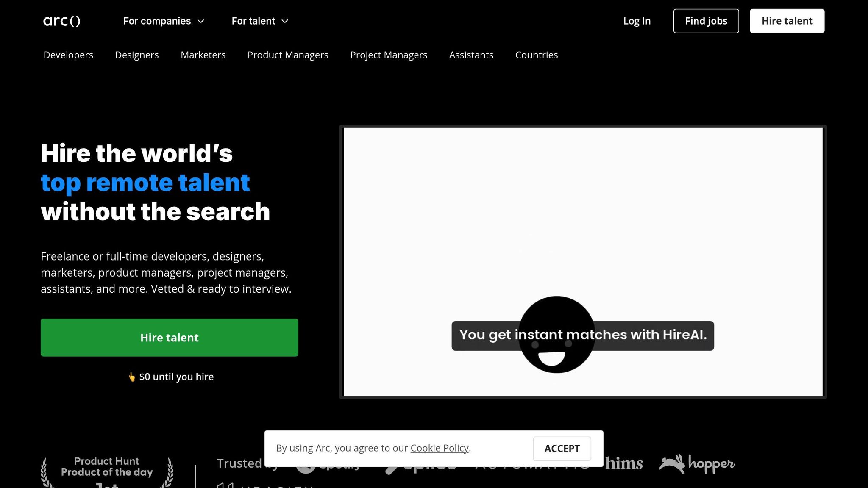Accept the cookie notice

click(562, 449)
